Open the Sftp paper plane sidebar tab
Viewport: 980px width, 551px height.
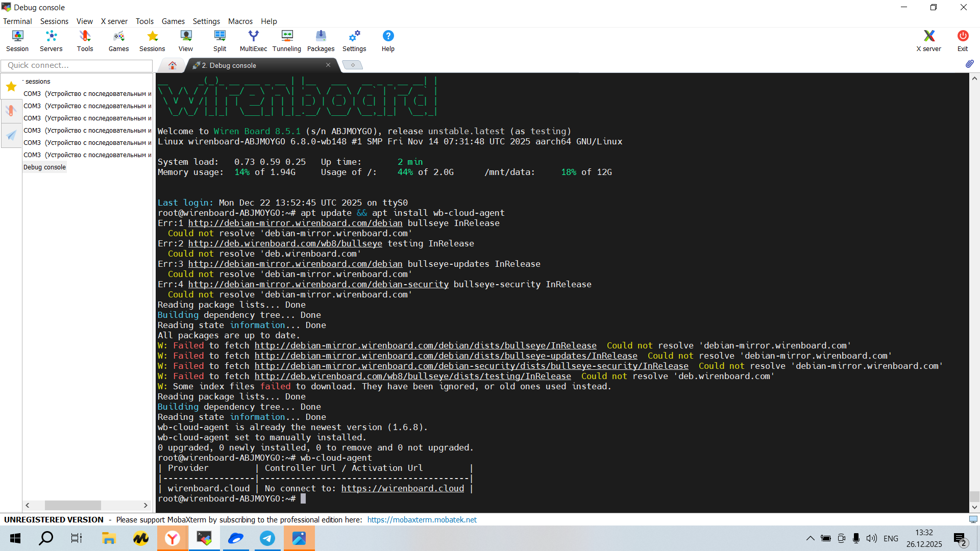pyautogui.click(x=11, y=135)
